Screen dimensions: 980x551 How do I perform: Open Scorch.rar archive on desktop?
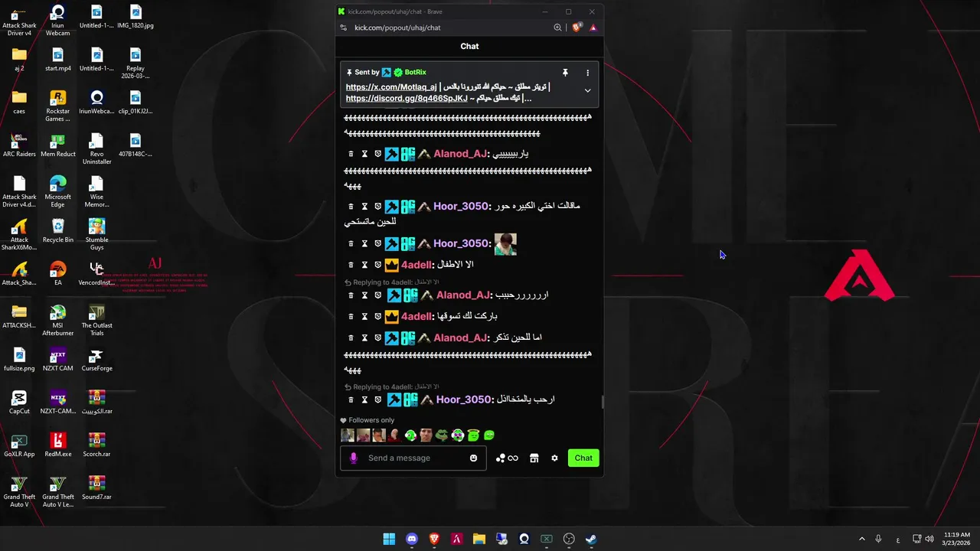point(96,445)
